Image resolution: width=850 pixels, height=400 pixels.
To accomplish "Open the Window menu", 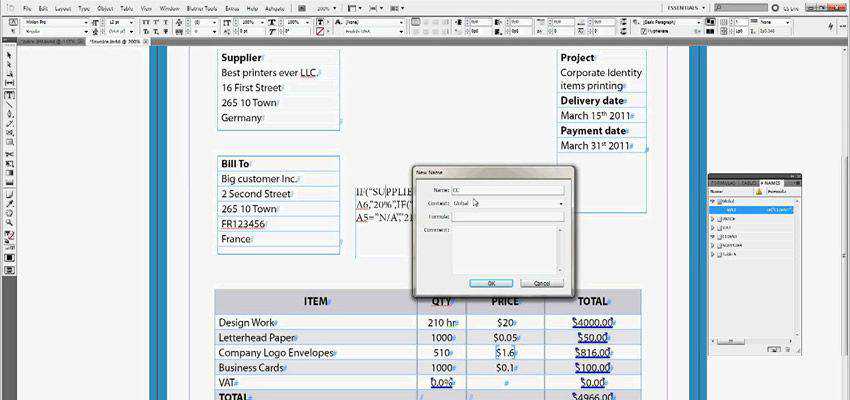I will [x=169, y=7].
